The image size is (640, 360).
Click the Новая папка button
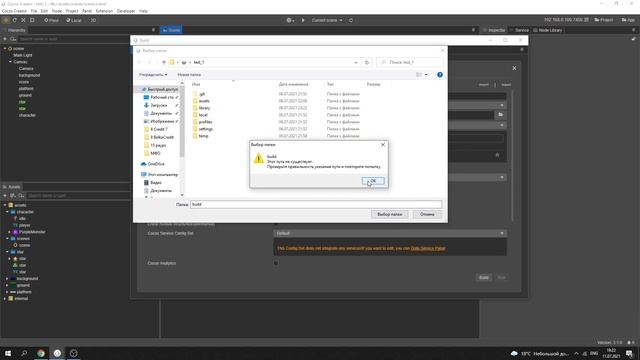(x=189, y=75)
